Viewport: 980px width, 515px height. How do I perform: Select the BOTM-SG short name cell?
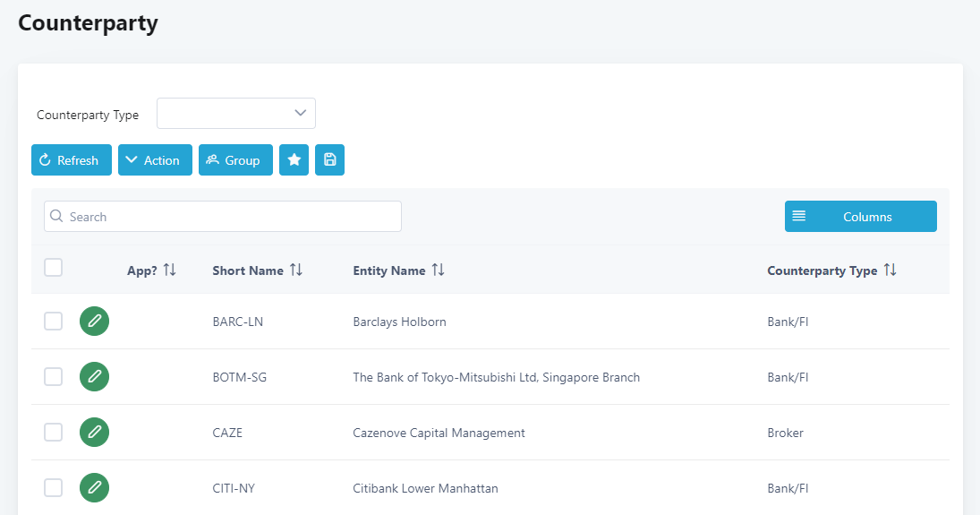[x=239, y=377]
